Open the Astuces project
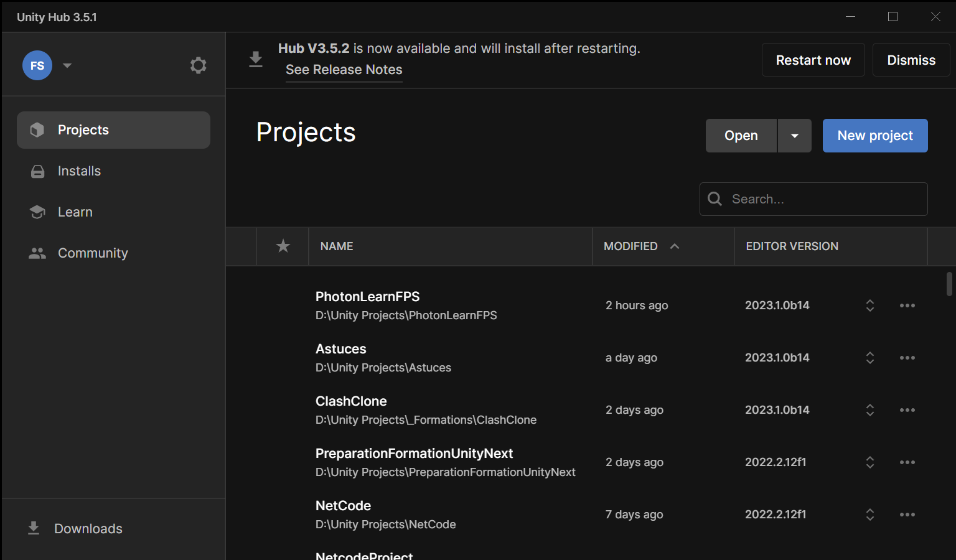The height and width of the screenshot is (560, 956). (340, 349)
